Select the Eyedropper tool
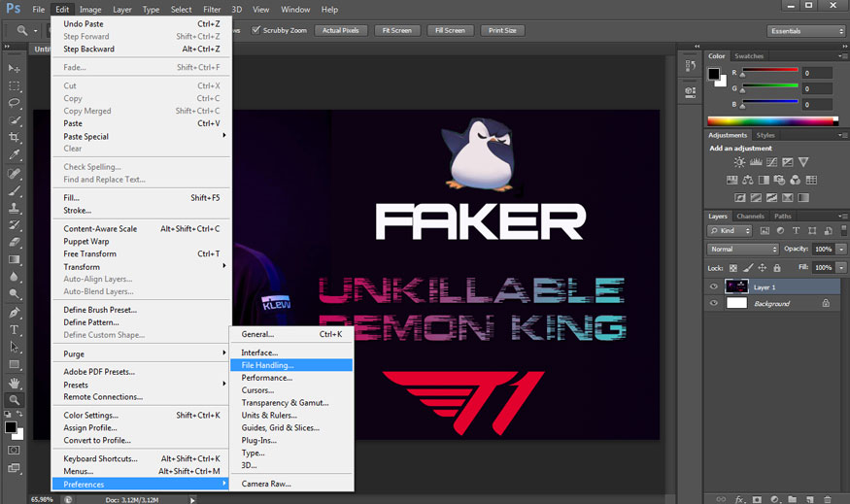 [x=15, y=154]
